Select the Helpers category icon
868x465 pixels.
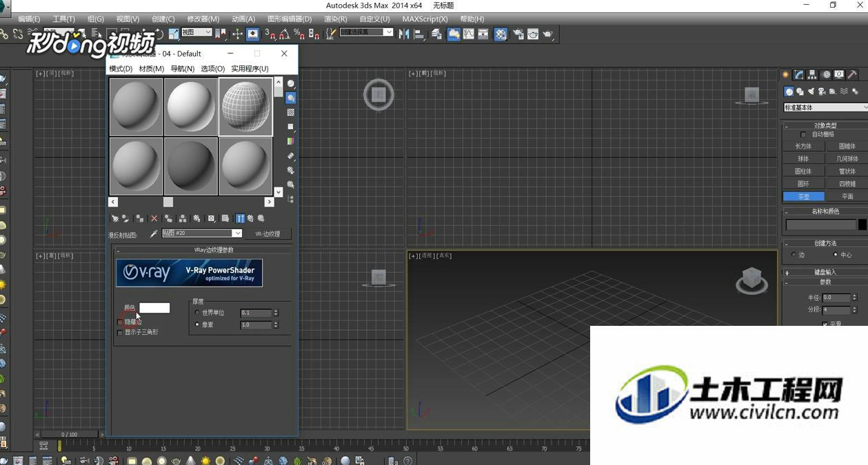point(833,92)
